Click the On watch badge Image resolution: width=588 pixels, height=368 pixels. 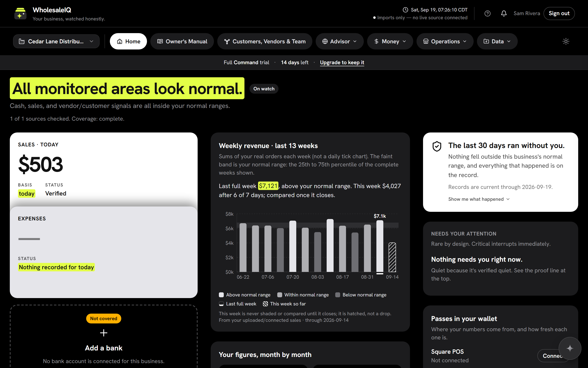[264, 89]
